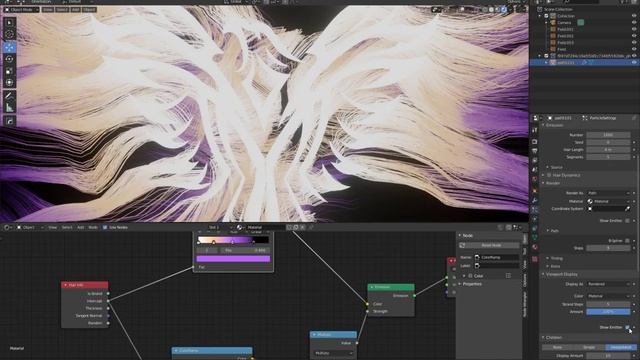
Task: Select the 3D Cursor tool
Action: [x=9, y=34]
